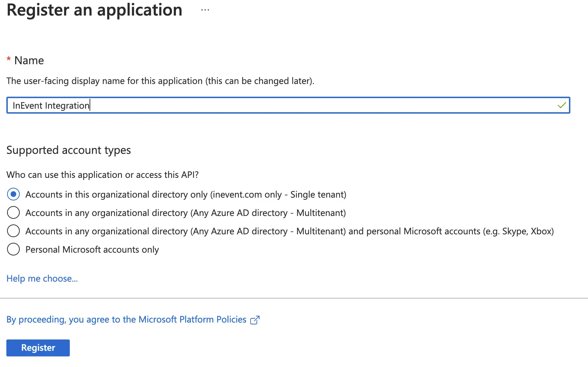This screenshot has width=588, height=367.
Task: Click the 'Who can use this application' question
Action: point(103,175)
